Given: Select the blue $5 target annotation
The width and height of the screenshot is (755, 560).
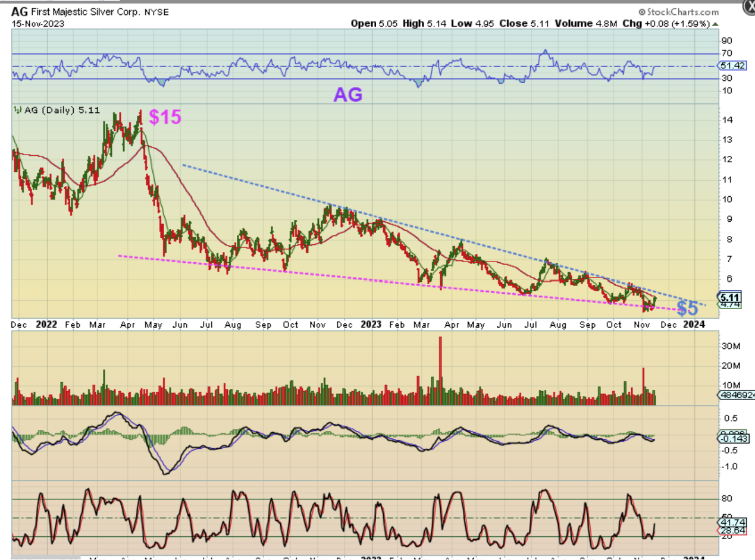Looking at the screenshot, I should click(x=687, y=308).
